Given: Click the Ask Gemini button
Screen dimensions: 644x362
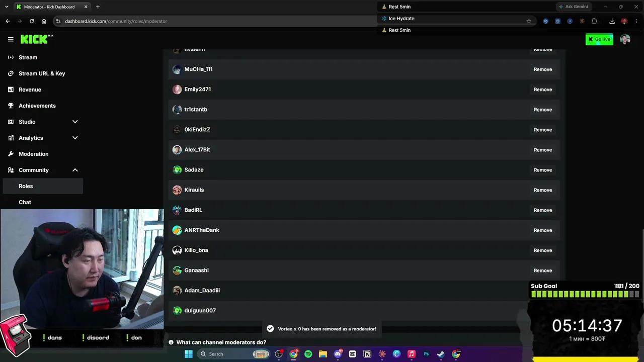Looking at the screenshot, I should [573, 7].
